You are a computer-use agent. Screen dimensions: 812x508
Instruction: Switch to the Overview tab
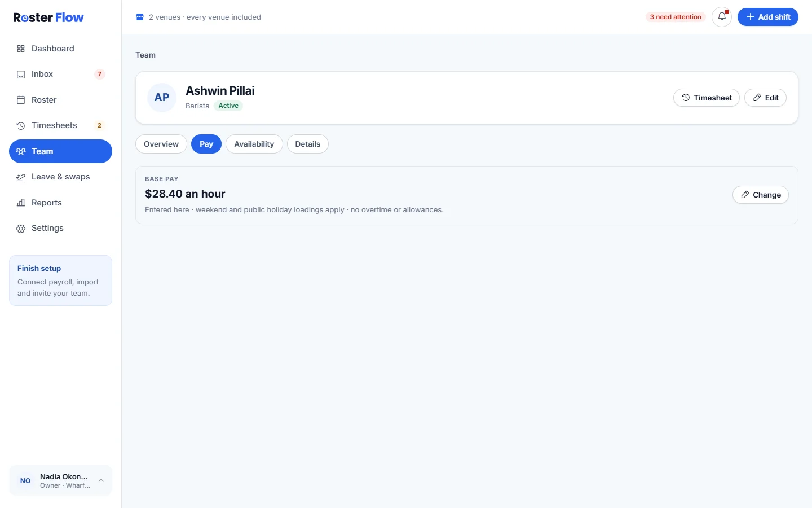click(161, 144)
